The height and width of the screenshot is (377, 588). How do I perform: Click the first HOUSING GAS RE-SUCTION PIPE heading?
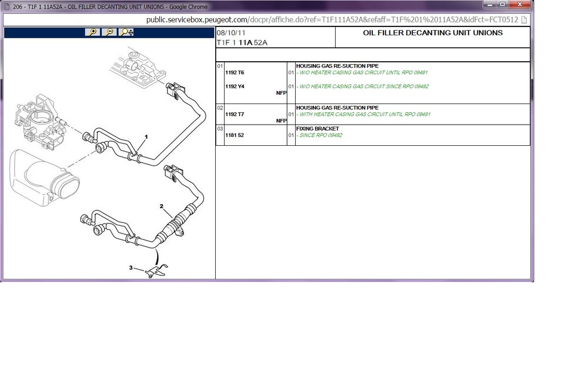click(x=337, y=66)
